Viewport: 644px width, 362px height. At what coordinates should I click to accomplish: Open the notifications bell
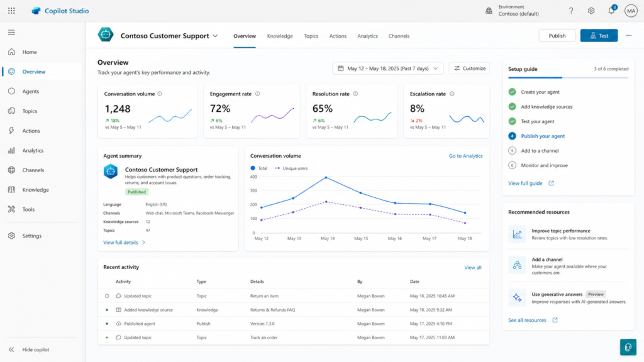click(611, 10)
